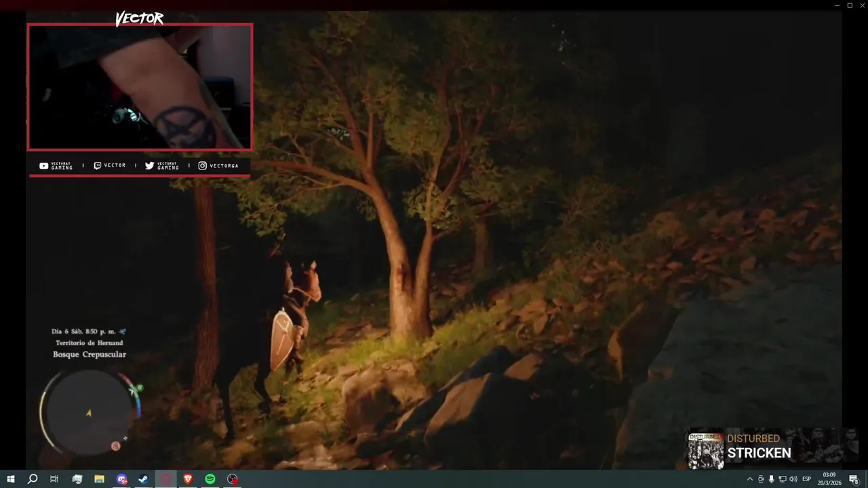Open the network status tray icon
Image resolution: width=868 pixels, height=488 pixels.
pyautogui.click(x=782, y=479)
